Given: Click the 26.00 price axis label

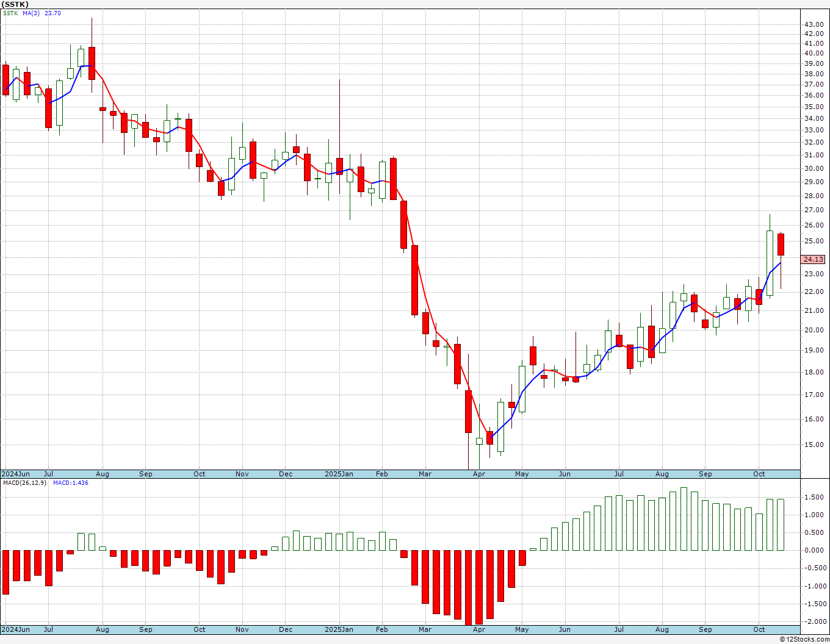Looking at the screenshot, I should 814,225.
